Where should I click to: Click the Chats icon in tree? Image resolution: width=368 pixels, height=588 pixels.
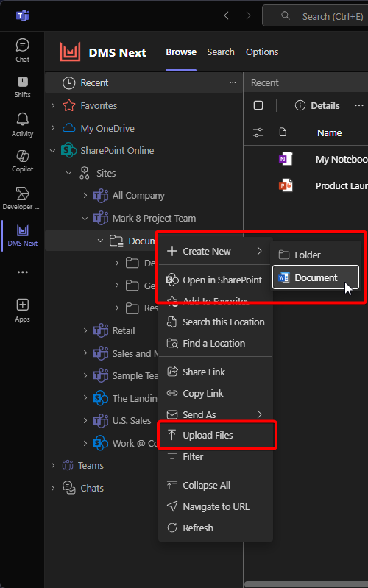[68, 487]
